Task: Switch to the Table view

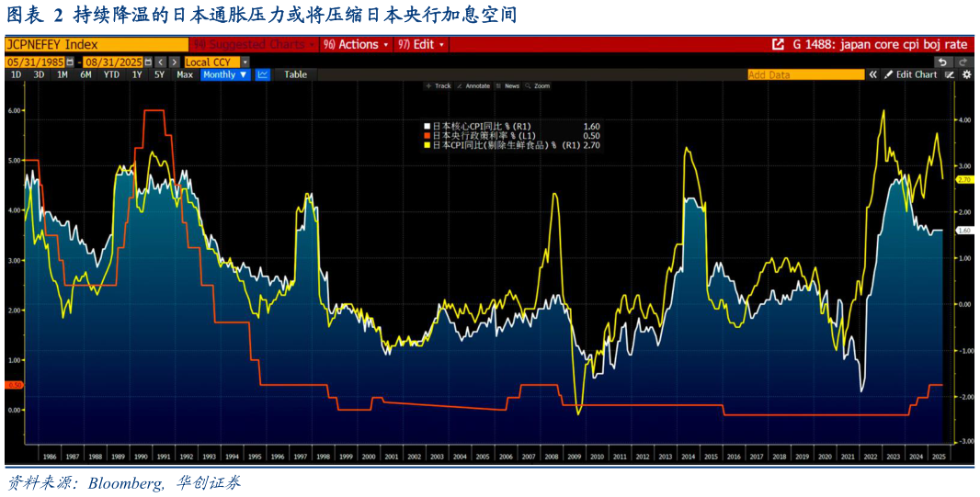Action: [x=295, y=74]
